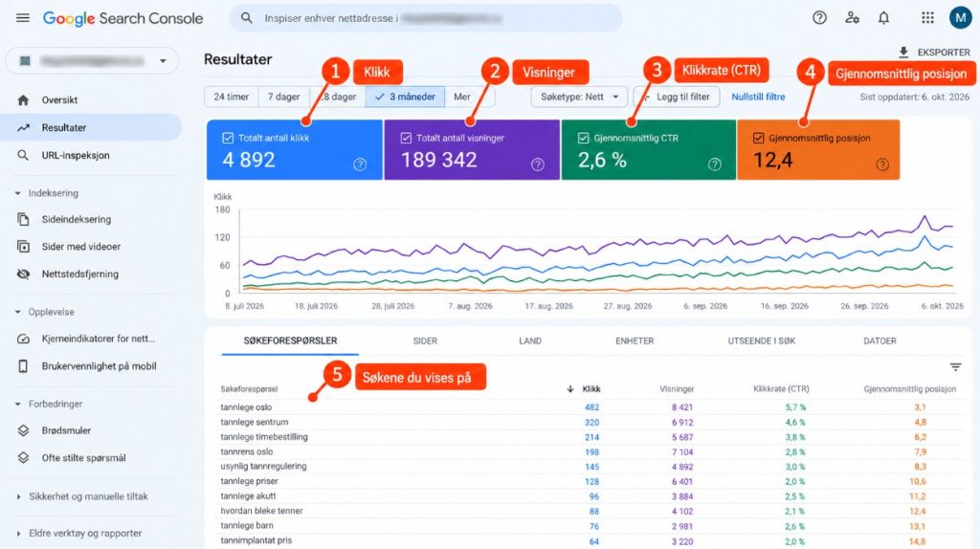Click the Sideindeksering pages icon
Viewport: 980px width, 549px height.
[x=23, y=219]
